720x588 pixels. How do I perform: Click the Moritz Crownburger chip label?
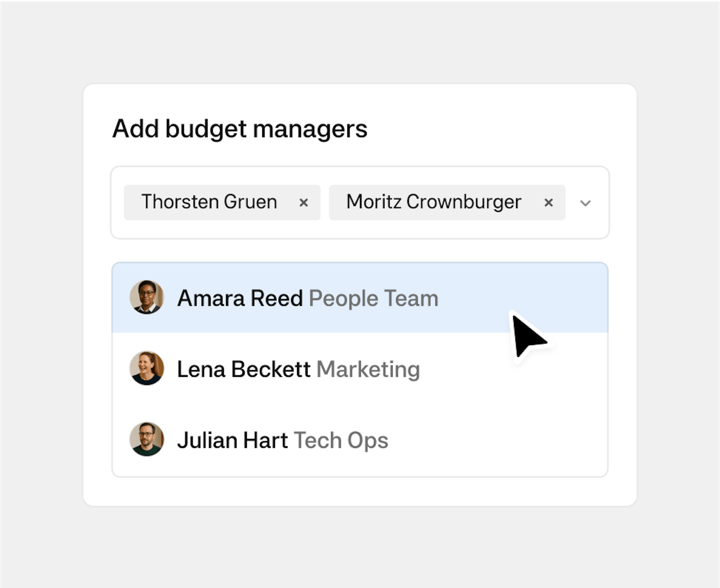pos(433,202)
